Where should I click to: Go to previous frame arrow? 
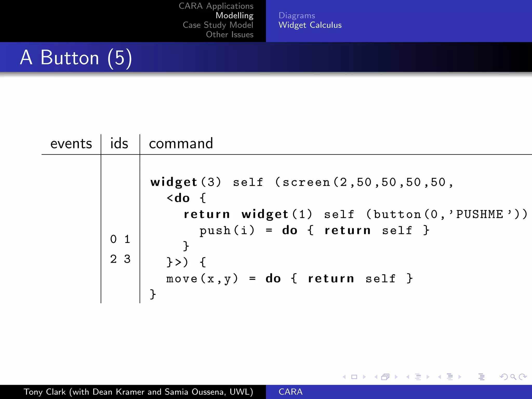pos(376,377)
